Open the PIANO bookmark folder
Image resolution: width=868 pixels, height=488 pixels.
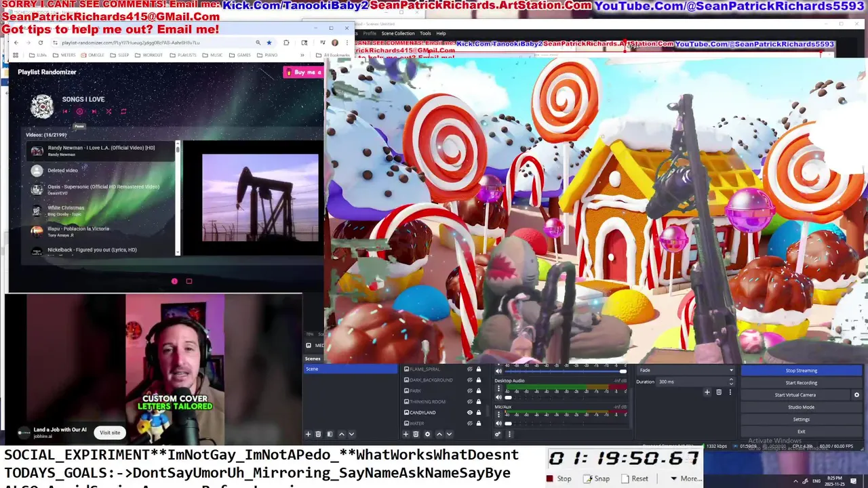point(267,55)
